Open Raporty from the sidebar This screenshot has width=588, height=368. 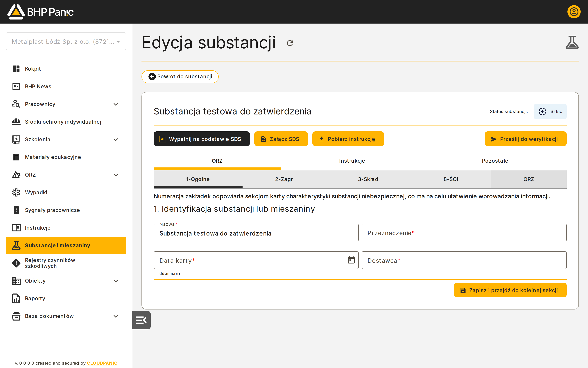[x=66, y=298]
